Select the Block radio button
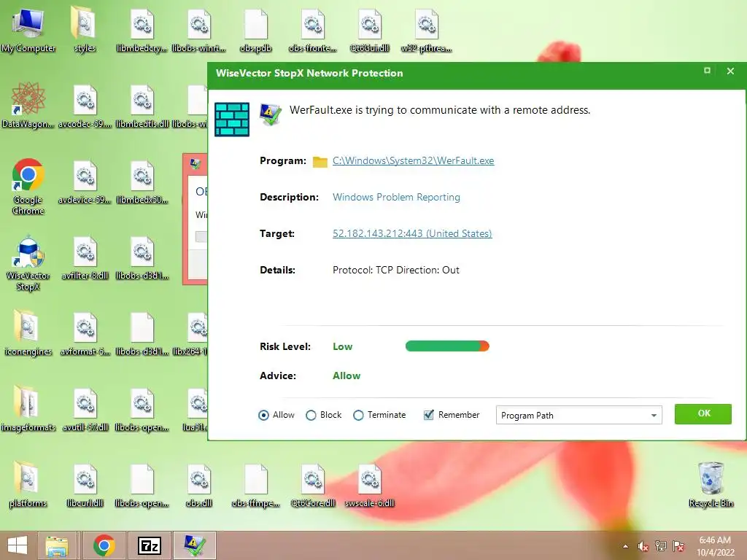Image resolution: width=747 pixels, height=560 pixels. [311, 415]
